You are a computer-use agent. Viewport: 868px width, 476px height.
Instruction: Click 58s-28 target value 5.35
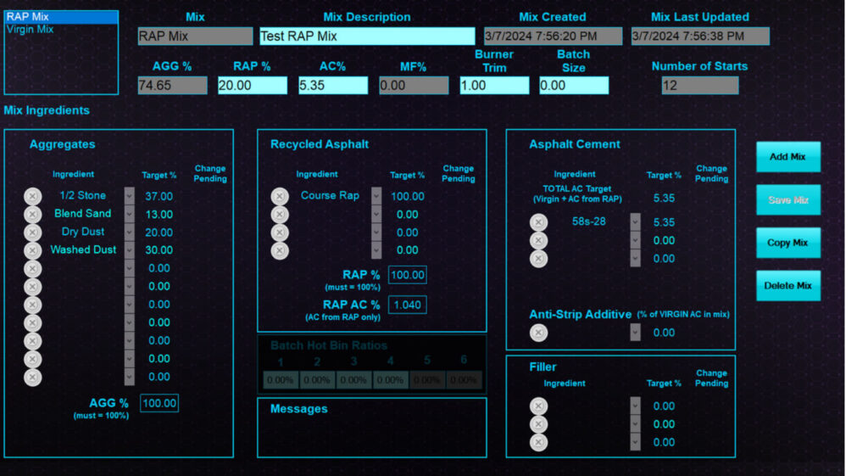pos(664,222)
